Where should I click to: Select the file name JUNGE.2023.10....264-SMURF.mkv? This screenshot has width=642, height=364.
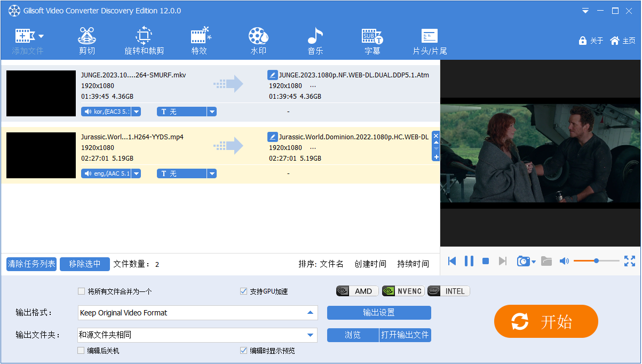[133, 75]
